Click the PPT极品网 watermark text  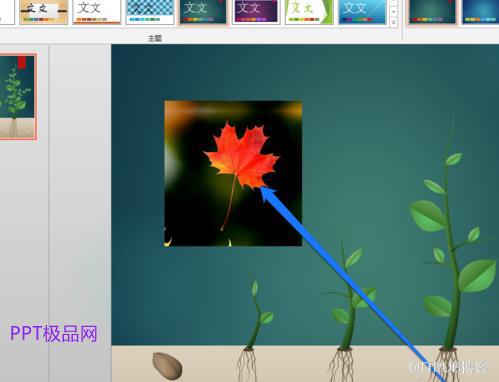click(54, 333)
